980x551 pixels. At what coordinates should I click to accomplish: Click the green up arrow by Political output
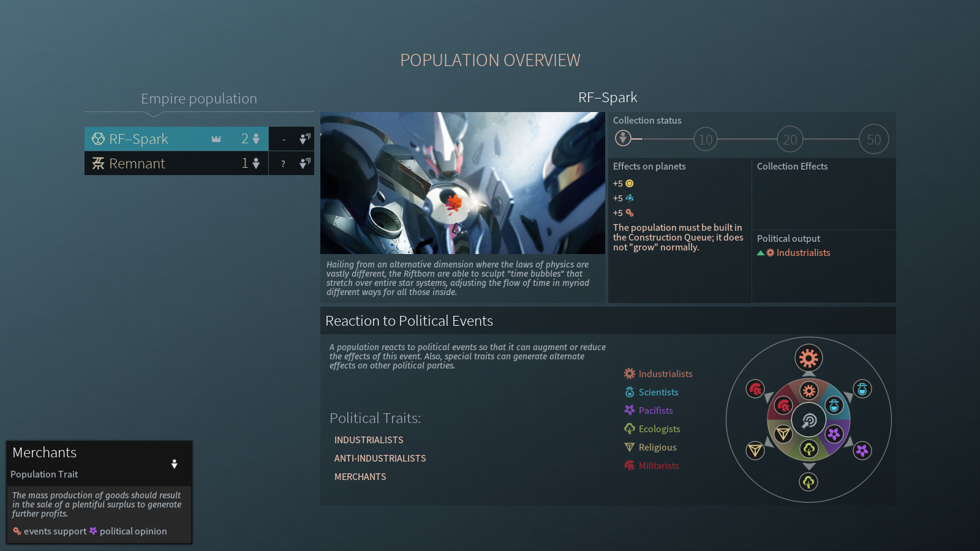pos(761,253)
